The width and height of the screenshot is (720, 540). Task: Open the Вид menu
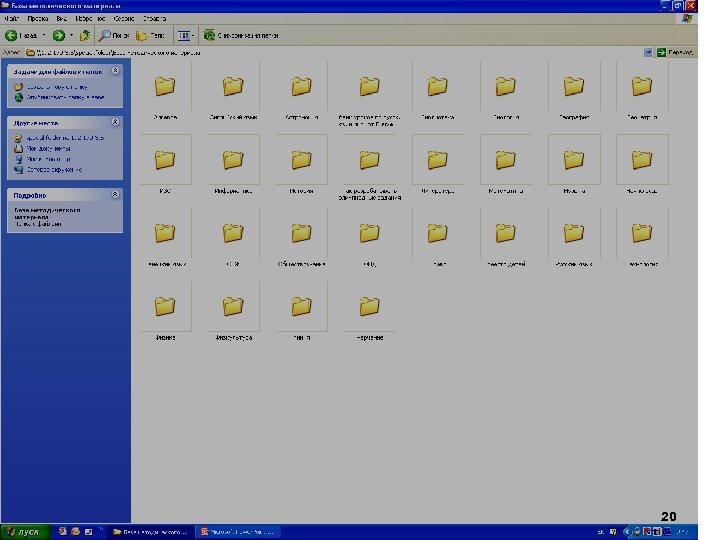tap(62, 18)
